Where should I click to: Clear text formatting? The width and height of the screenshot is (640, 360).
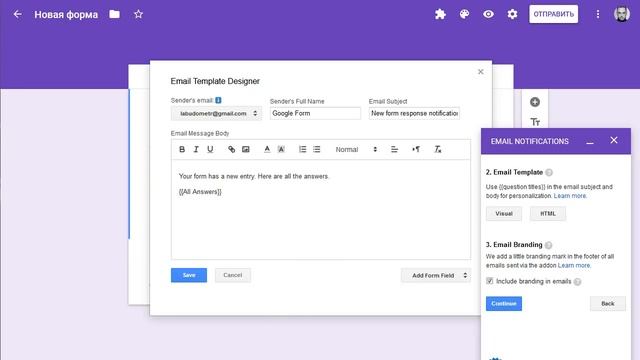[438, 149]
